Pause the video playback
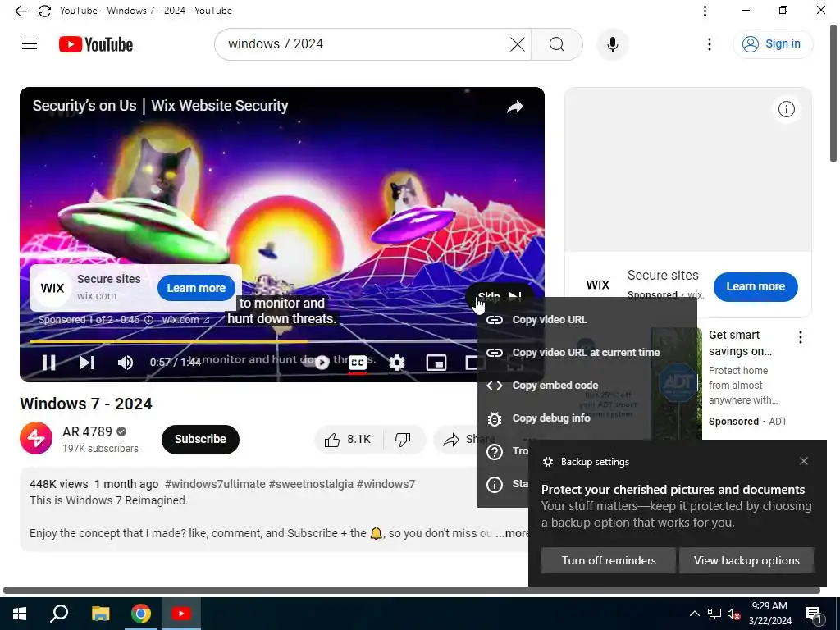This screenshot has height=630, width=840. [x=48, y=363]
